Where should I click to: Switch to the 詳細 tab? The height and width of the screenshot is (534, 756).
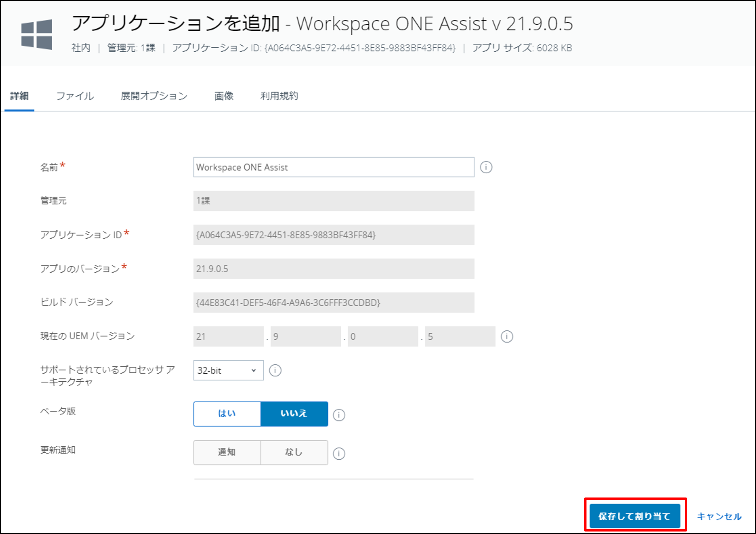[x=19, y=96]
